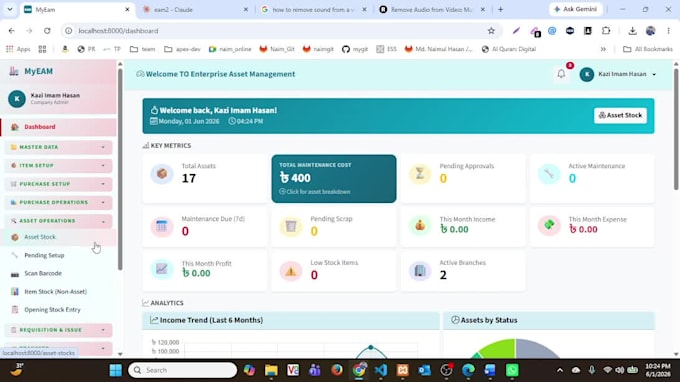Collapse the Asset Operations sidebar section

tap(58, 221)
